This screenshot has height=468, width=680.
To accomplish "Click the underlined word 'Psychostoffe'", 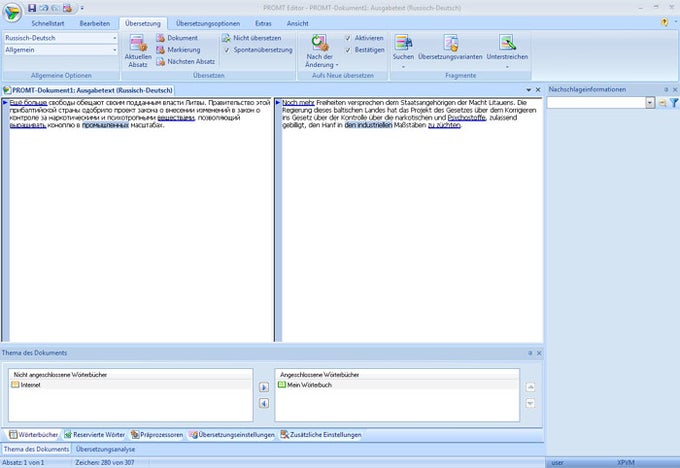I will 467,118.
